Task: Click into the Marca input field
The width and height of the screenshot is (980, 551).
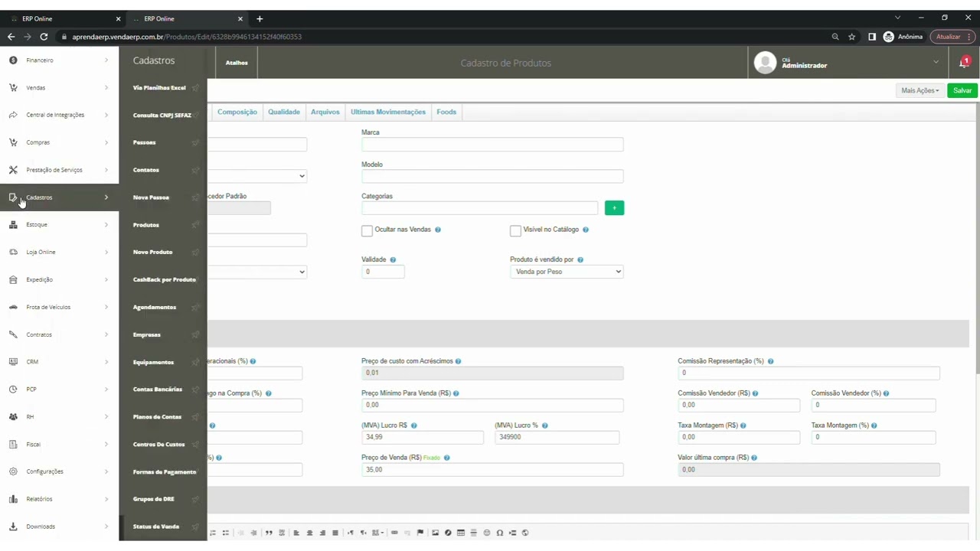Action: (x=492, y=144)
